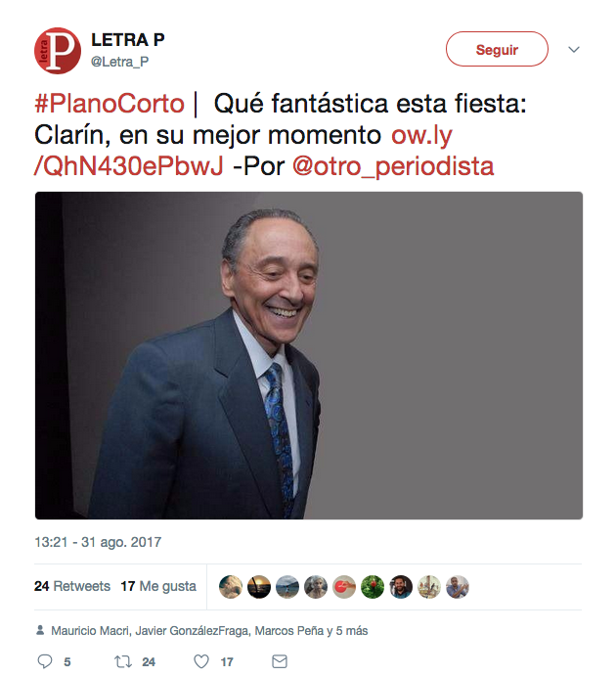This screenshot has height=676, width=616.
Task: Open the red apple retweeter avatar
Action: pyautogui.click(x=373, y=587)
